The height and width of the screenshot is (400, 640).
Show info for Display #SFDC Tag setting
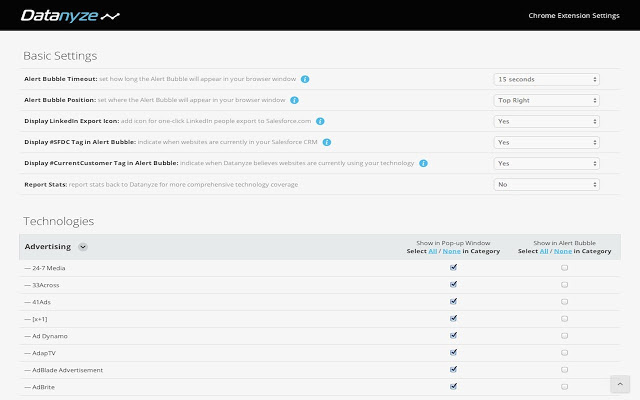tap(327, 142)
